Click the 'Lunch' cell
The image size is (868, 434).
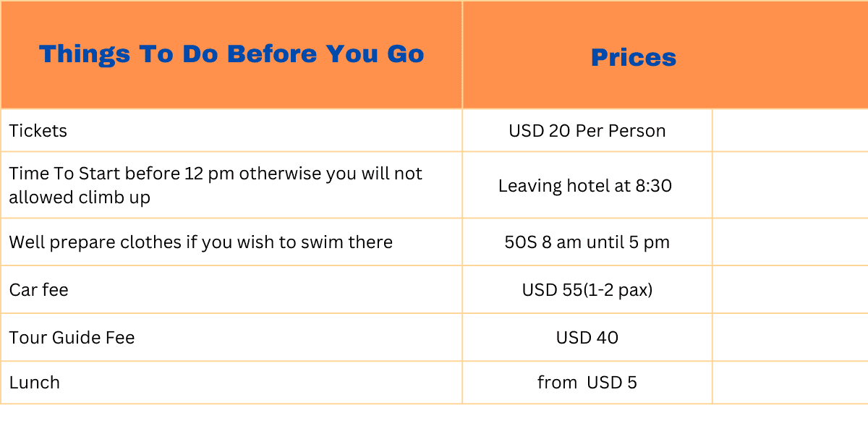pos(35,383)
